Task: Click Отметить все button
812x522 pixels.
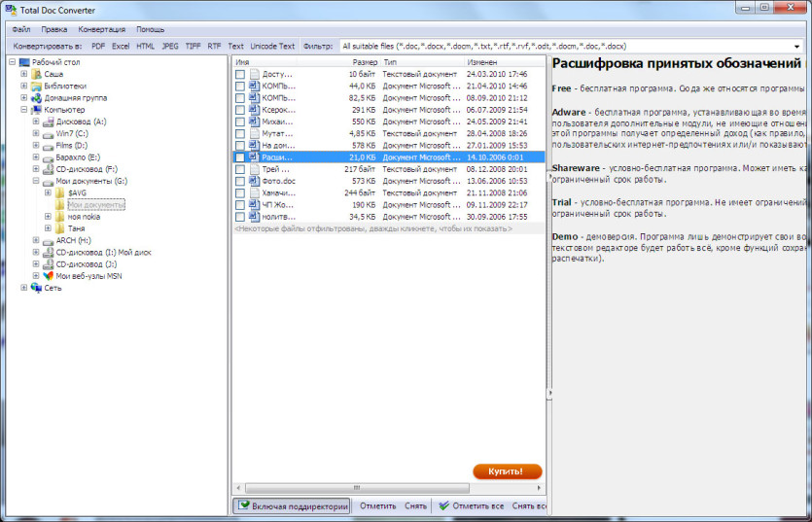Action: coord(472,505)
